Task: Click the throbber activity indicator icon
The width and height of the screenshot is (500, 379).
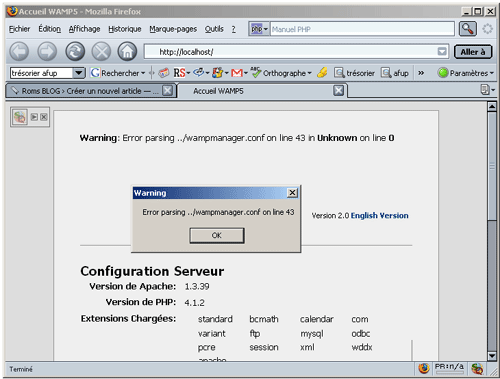Action: 487,29
